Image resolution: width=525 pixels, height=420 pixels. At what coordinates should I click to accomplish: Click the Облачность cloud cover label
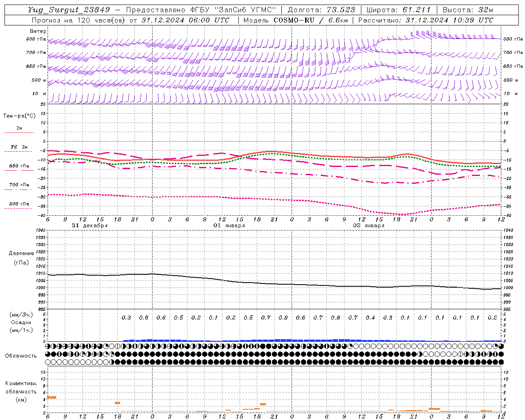click(21, 356)
